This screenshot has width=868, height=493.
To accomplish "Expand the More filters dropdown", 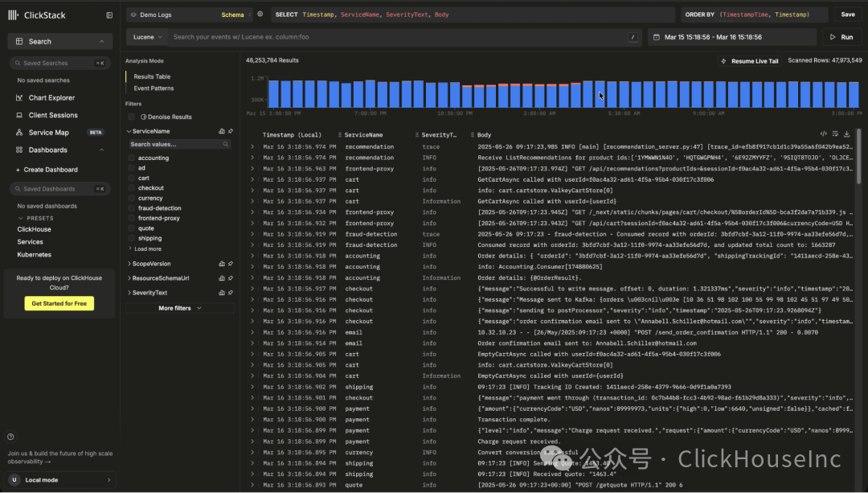I will tap(180, 308).
